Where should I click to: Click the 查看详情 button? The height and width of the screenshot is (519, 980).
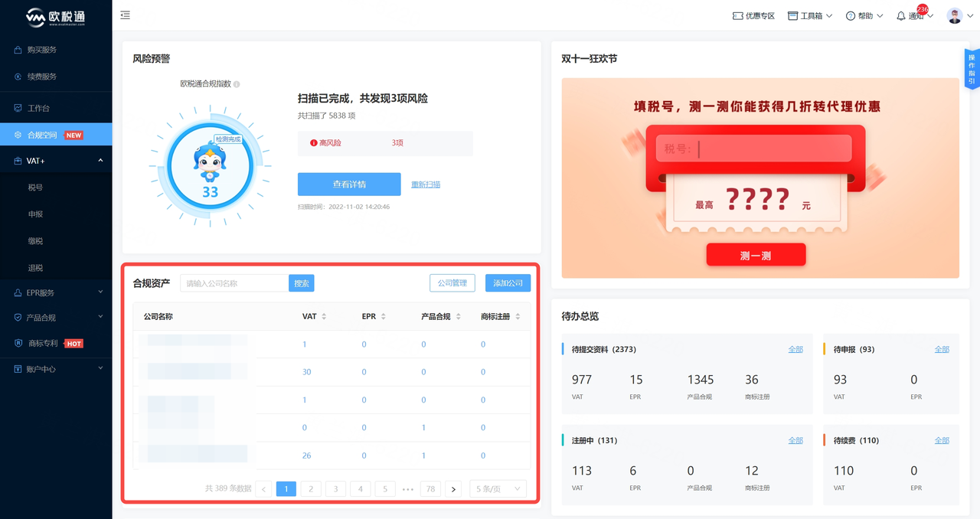coord(348,184)
